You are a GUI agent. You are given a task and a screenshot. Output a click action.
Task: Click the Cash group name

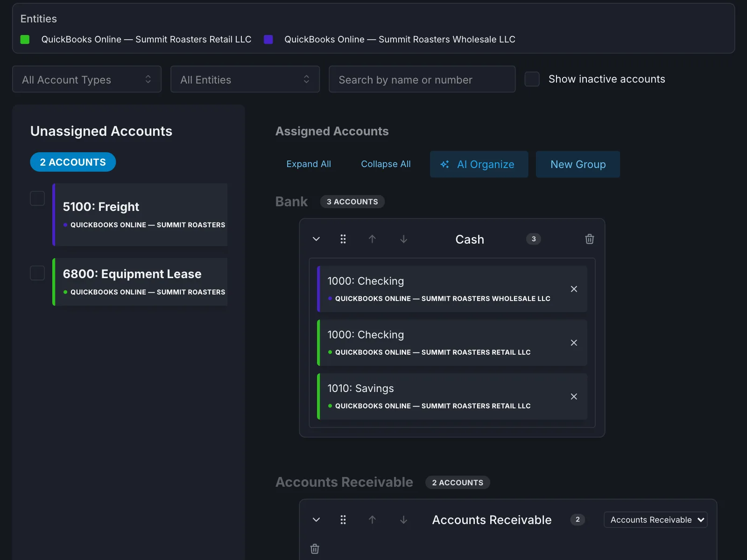pyautogui.click(x=470, y=239)
